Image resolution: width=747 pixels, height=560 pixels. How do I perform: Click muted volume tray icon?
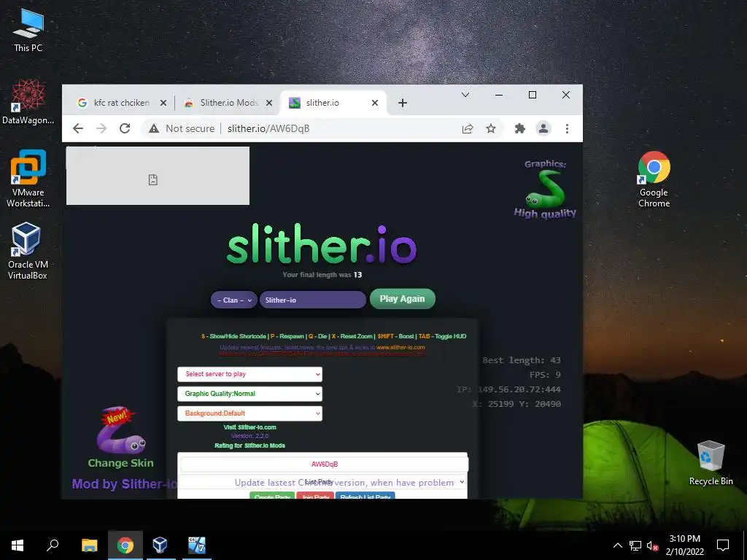(652, 545)
